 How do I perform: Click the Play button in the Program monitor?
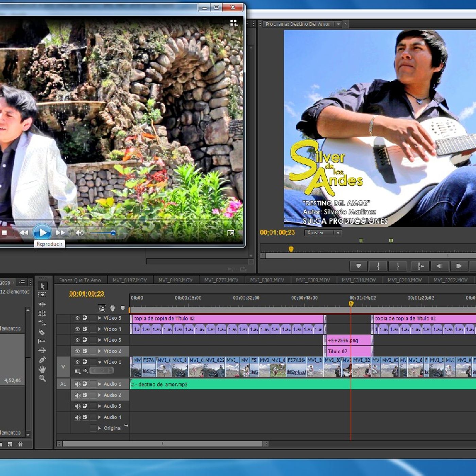(459, 266)
